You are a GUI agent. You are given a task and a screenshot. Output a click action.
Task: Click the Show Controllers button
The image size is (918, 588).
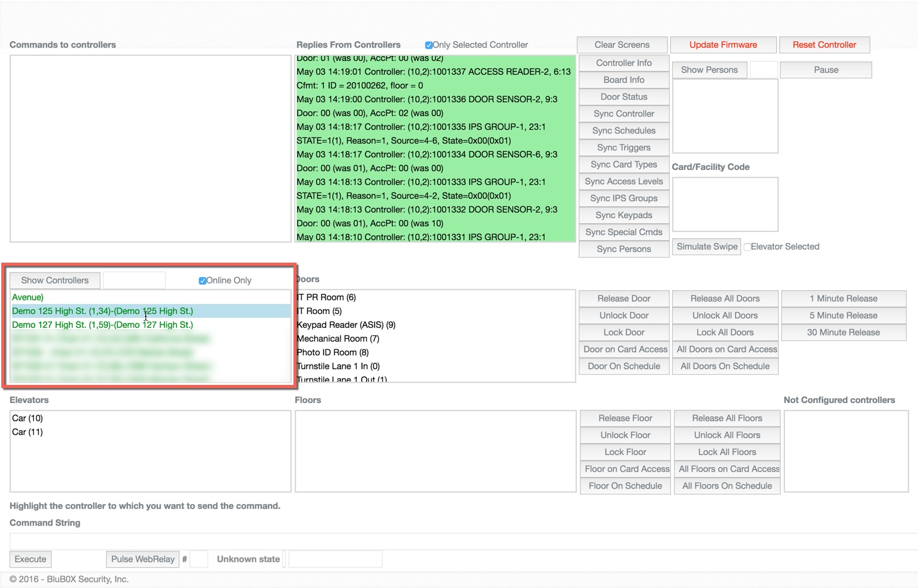coord(55,281)
